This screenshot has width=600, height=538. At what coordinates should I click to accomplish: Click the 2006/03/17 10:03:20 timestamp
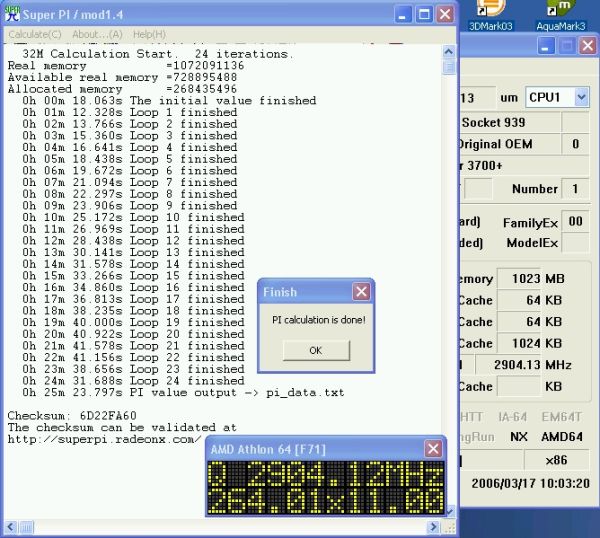click(530, 483)
